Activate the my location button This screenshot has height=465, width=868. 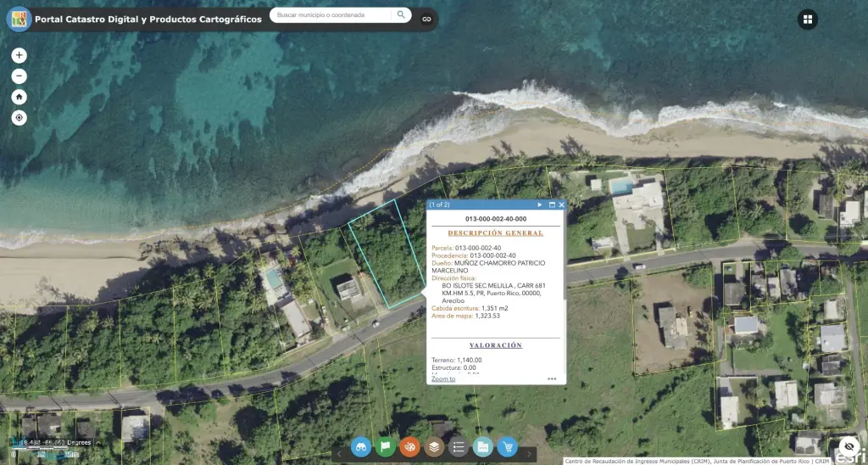click(x=19, y=117)
